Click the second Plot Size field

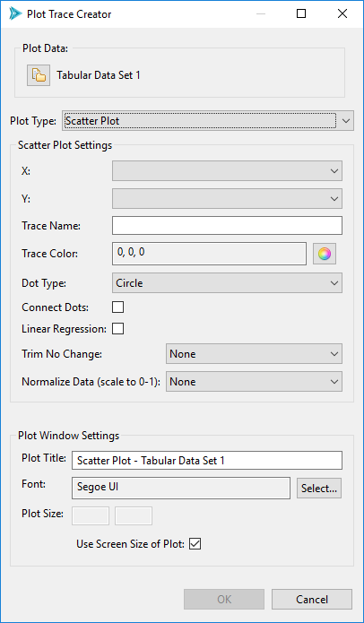pos(134,515)
